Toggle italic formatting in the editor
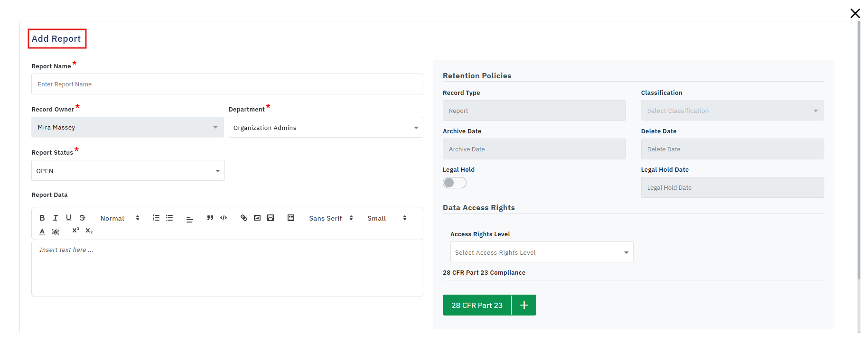Image resolution: width=868 pixels, height=362 pixels. [56, 218]
